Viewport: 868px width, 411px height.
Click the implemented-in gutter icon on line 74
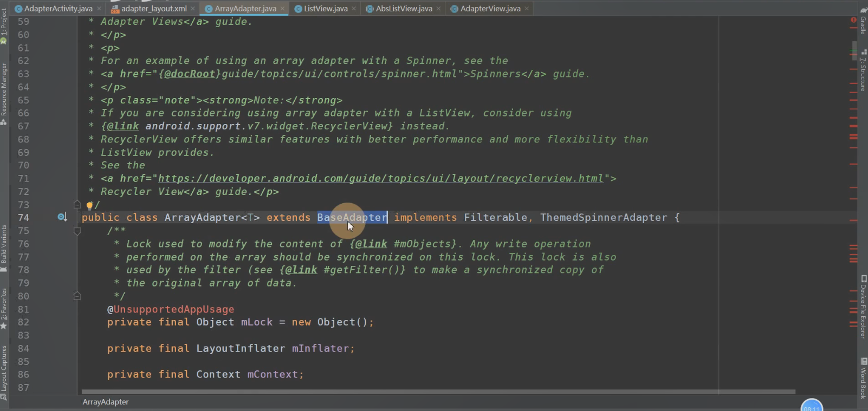[x=62, y=217]
